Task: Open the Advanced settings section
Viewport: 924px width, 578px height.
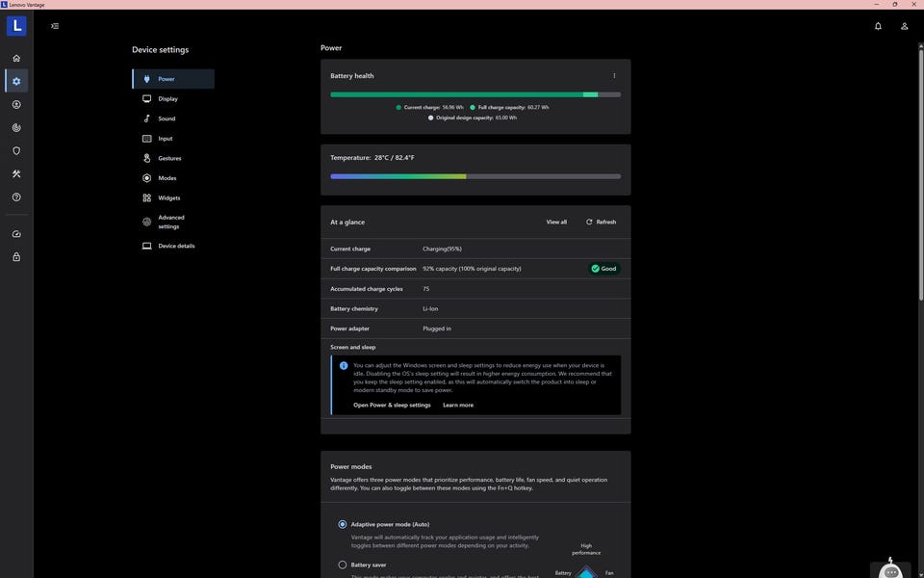Action: (x=173, y=222)
